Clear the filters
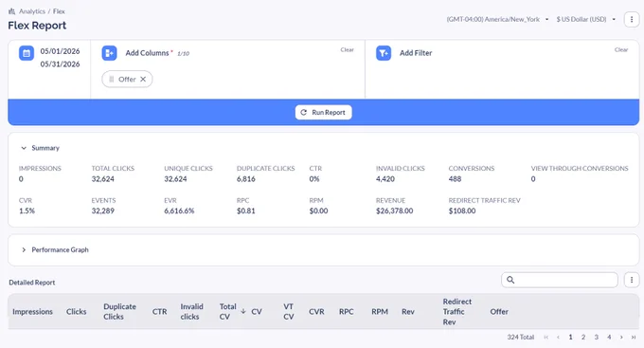644x348 pixels. tap(621, 49)
